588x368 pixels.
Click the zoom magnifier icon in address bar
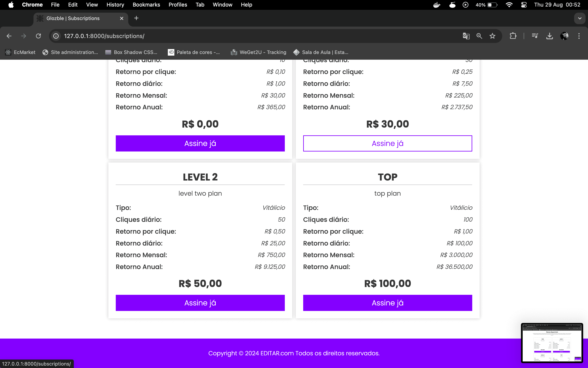click(x=479, y=36)
